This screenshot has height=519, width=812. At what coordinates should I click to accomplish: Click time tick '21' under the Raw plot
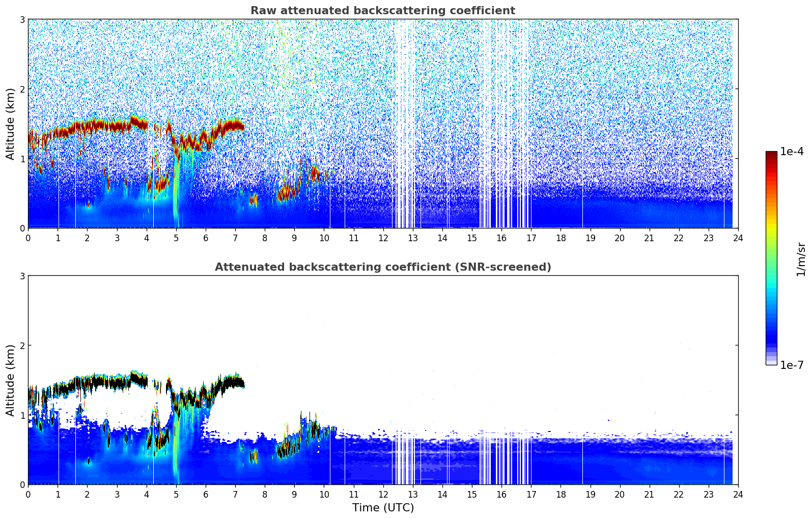click(650, 238)
